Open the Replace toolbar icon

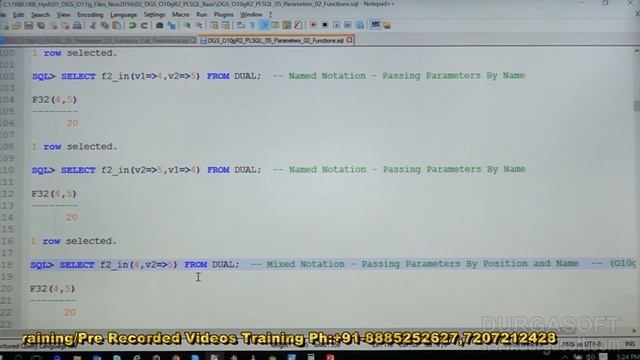tap(172, 26)
